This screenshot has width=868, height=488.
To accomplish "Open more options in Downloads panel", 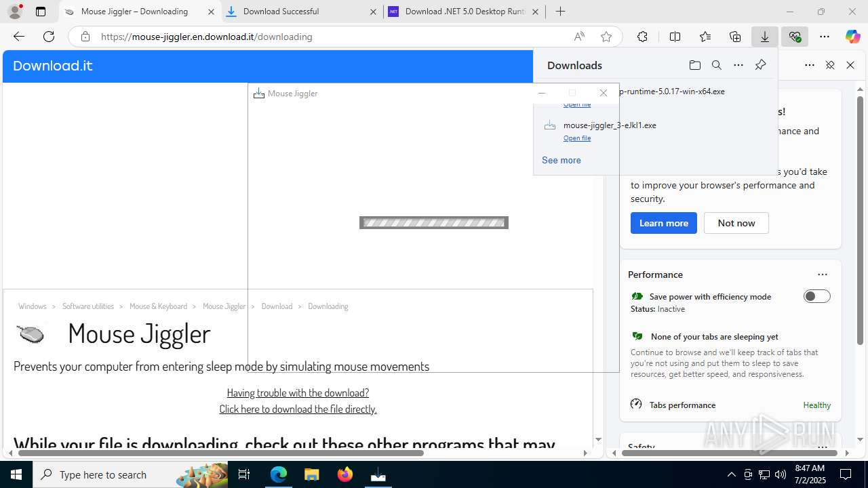I will tap(738, 65).
